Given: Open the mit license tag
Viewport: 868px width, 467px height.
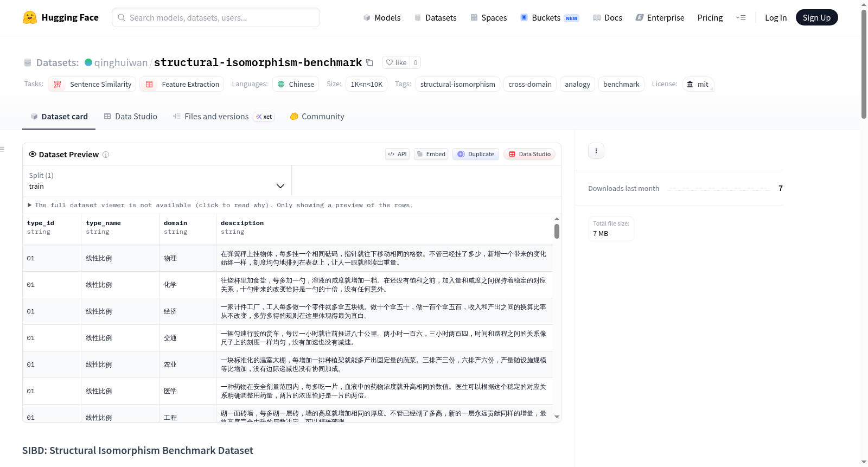Looking at the screenshot, I should [x=698, y=84].
